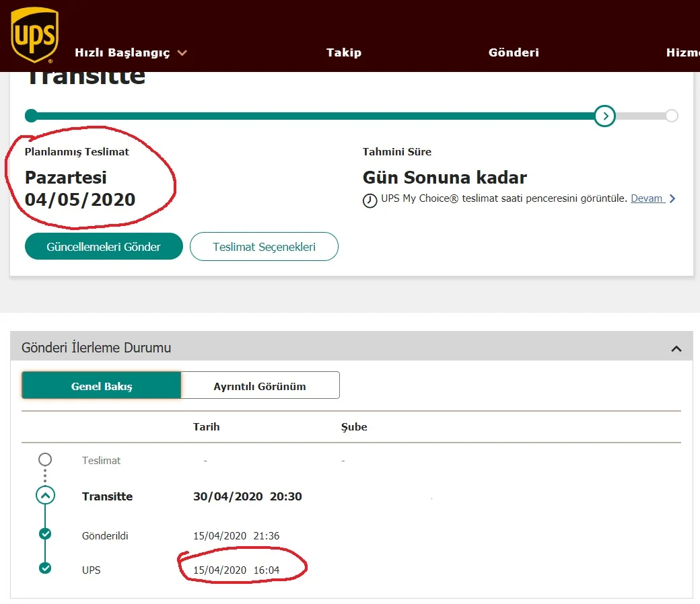Click the Pazartesi 04/05/2020 delivery date
The width and height of the screenshot is (700, 604).
pos(80,188)
